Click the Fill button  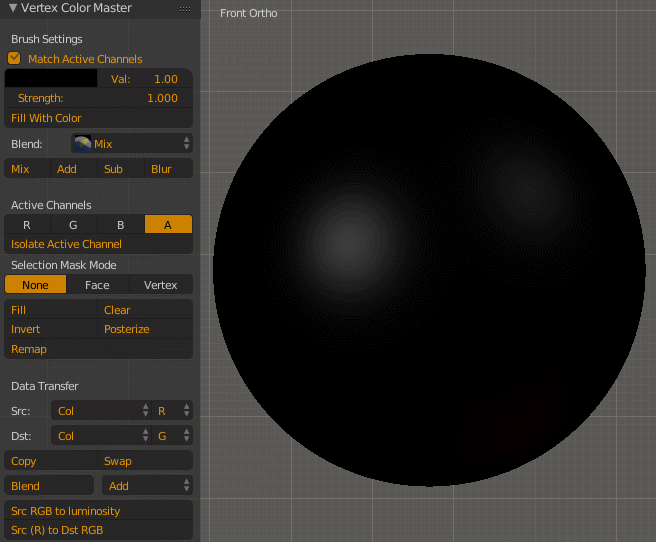click(51, 309)
